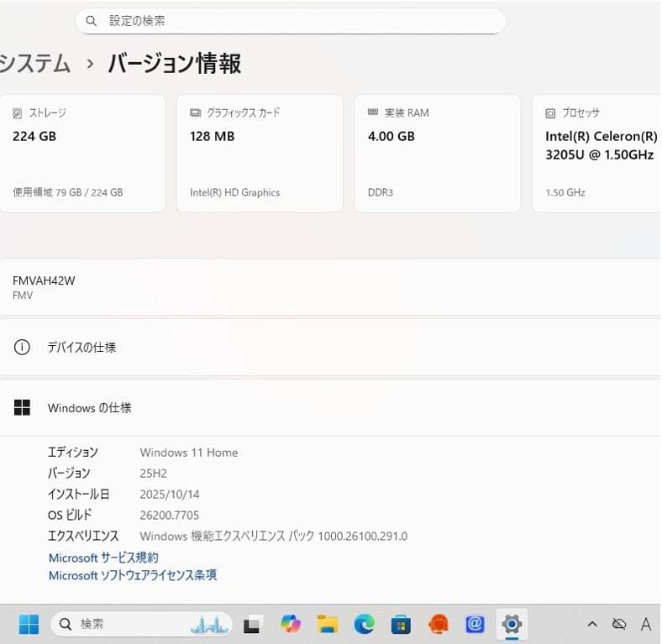Select the OS build 26200.7705 value
The image size is (662, 644).
click(170, 515)
